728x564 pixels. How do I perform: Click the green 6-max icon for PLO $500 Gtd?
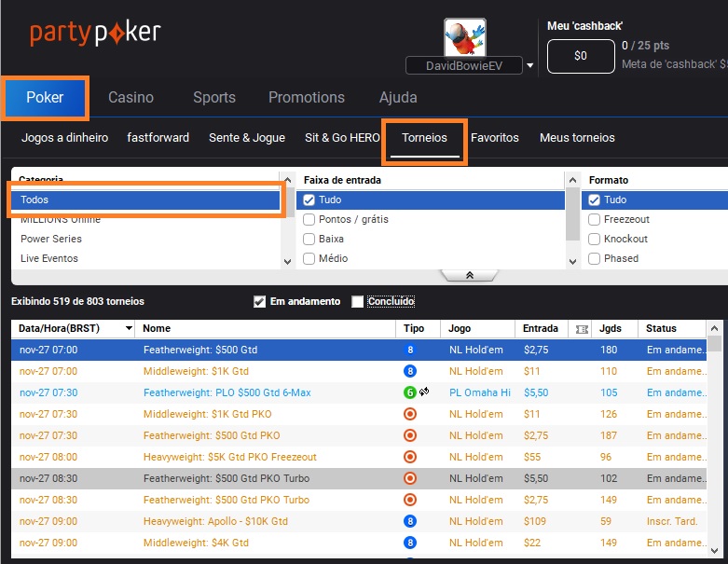(x=409, y=392)
